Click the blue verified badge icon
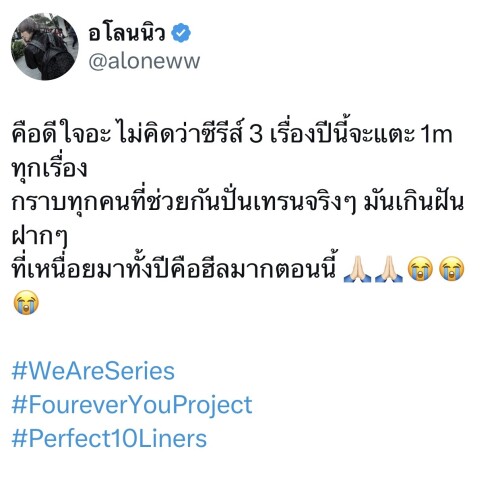500x488 pixels. point(181,33)
